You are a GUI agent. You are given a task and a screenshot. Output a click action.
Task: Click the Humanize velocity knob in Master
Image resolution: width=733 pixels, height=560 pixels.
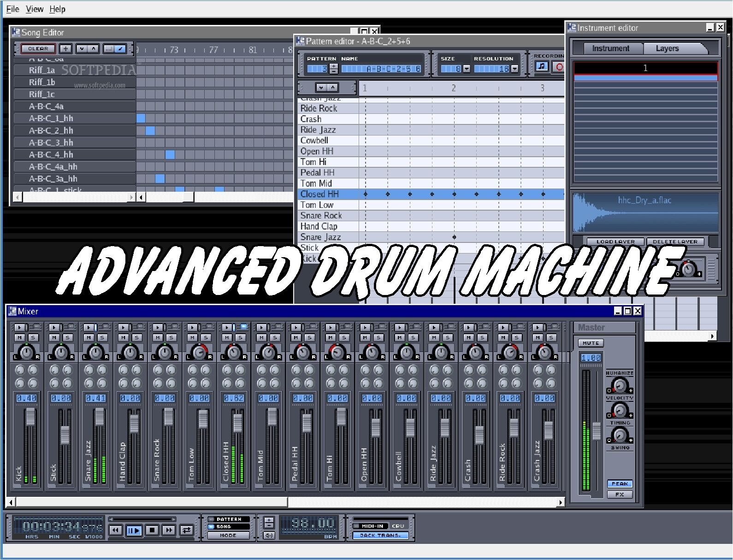click(x=620, y=385)
